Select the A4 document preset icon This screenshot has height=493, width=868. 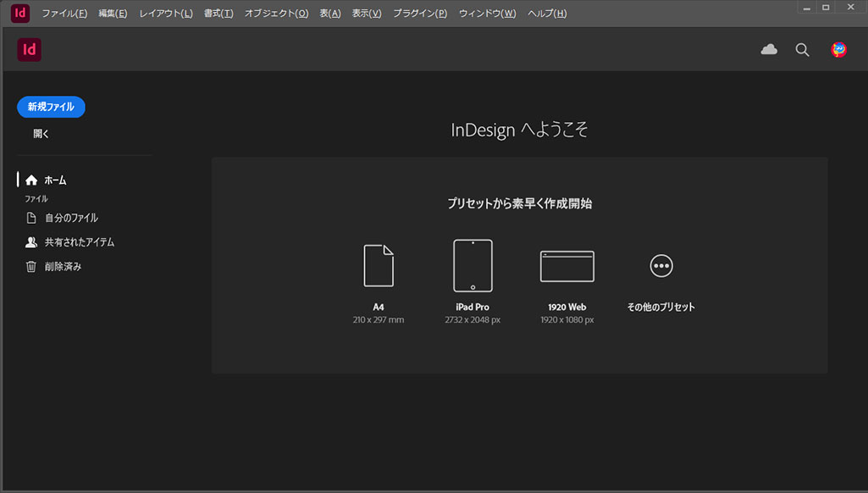tap(379, 266)
